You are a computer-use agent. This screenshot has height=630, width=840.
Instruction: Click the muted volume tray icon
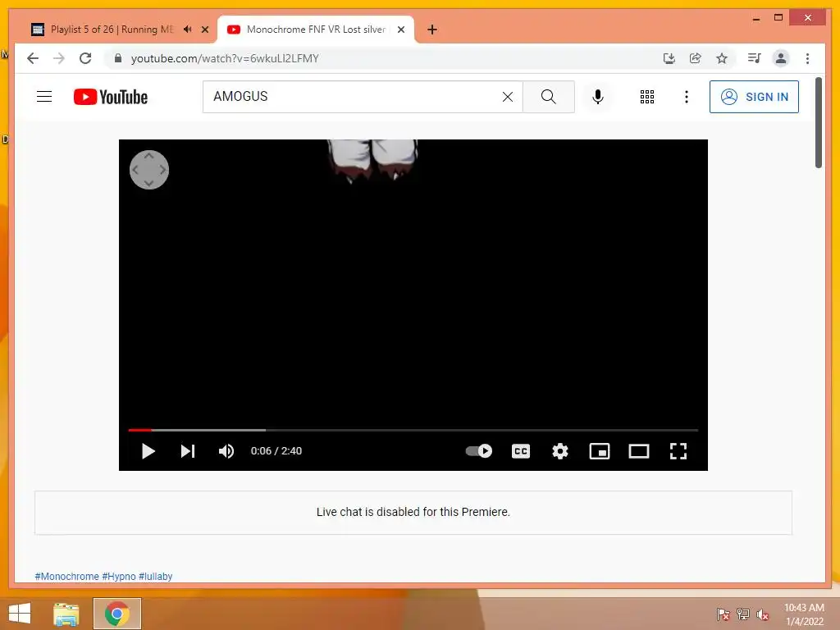[x=763, y=614]
